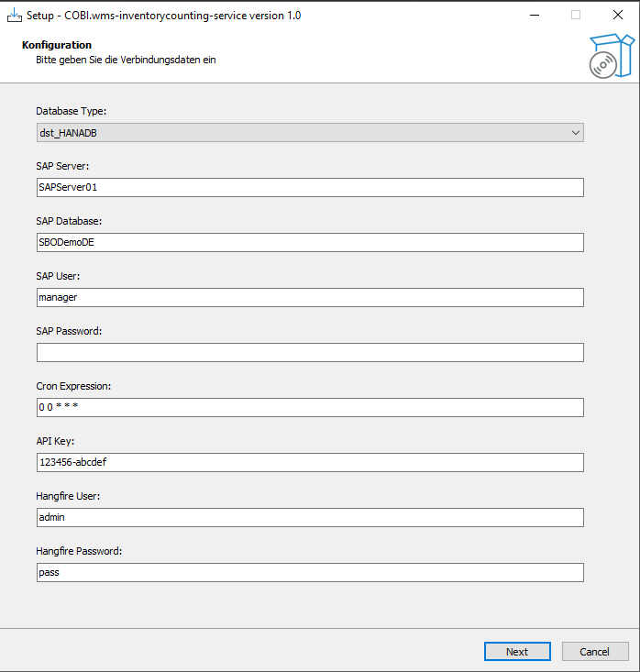
Task: Open the Database Type dropdown
Action: tap(309, 133)
